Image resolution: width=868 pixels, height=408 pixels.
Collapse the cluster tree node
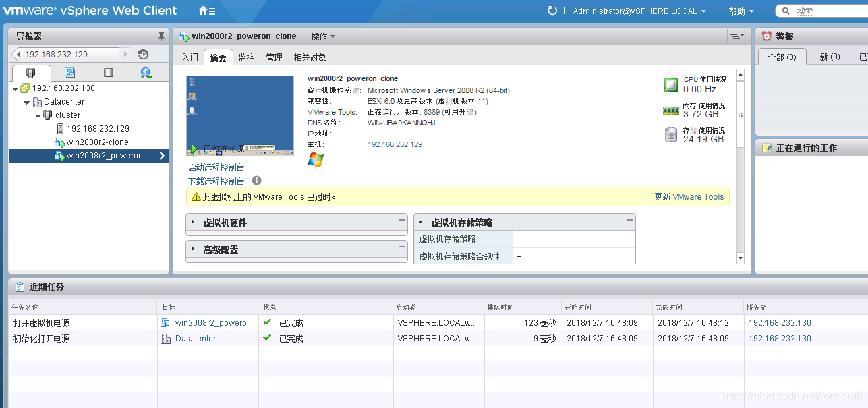[x=38, y=115]
